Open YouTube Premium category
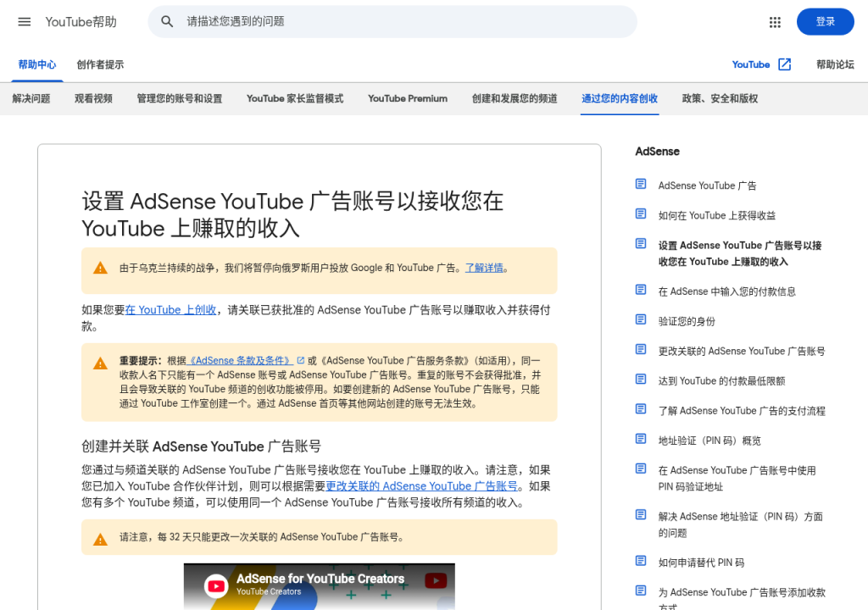The image size is (868, 610). point(408,98)
